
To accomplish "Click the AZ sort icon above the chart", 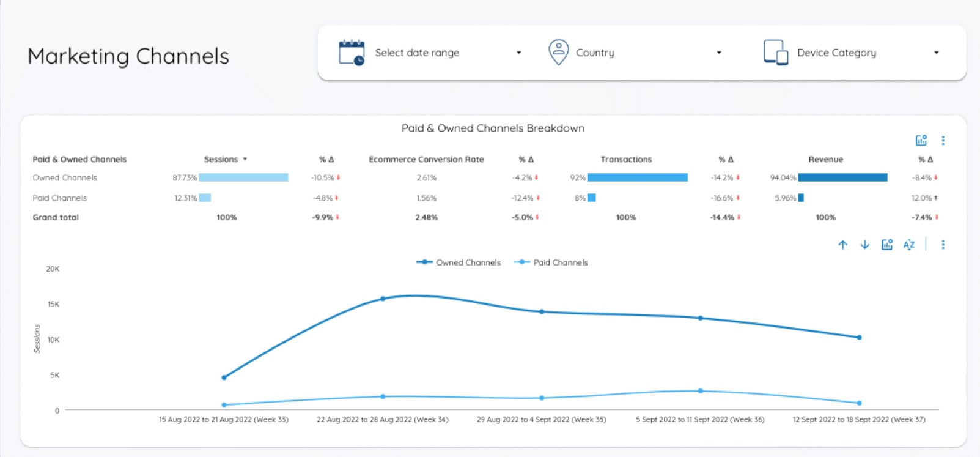I will tap(909, 245).
